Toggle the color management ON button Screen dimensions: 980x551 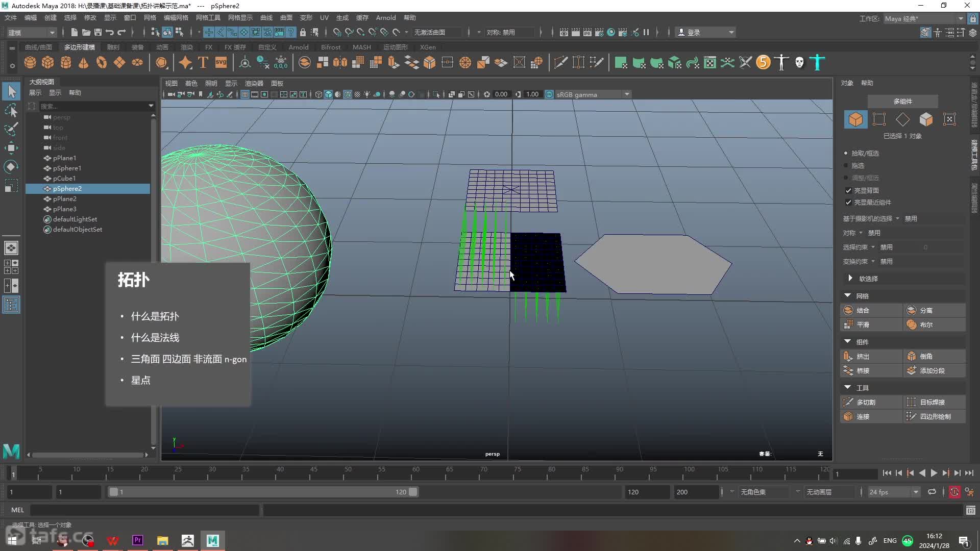[x=549, y=94]
